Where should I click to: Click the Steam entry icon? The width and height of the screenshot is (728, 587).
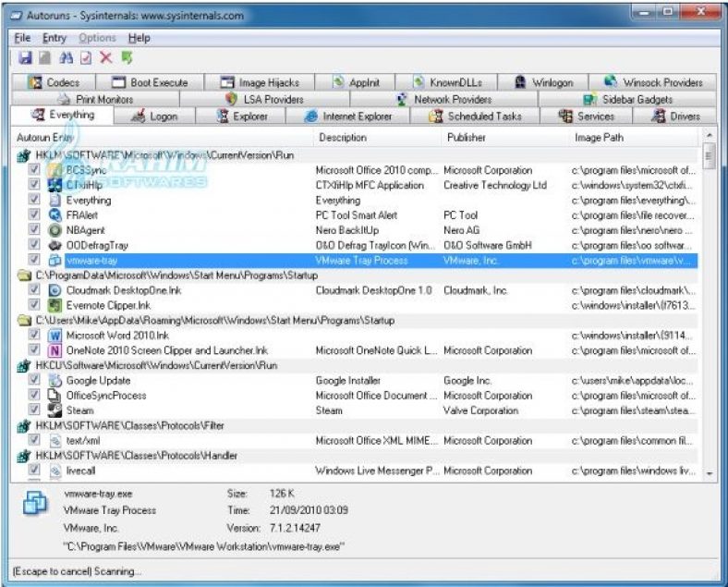pyautogui.click(x=55, y=410)
